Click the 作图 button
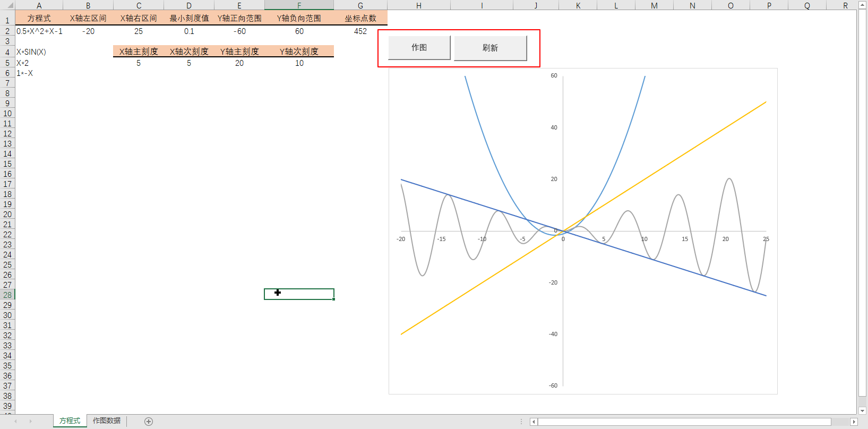The width and height of the screenshot is (868, 429). [x=419, y=48]
